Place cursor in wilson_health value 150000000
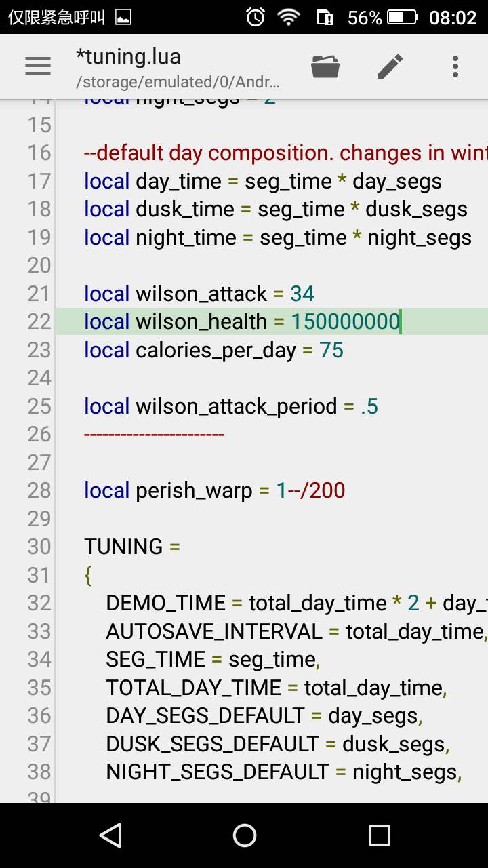 click(346, 321)
